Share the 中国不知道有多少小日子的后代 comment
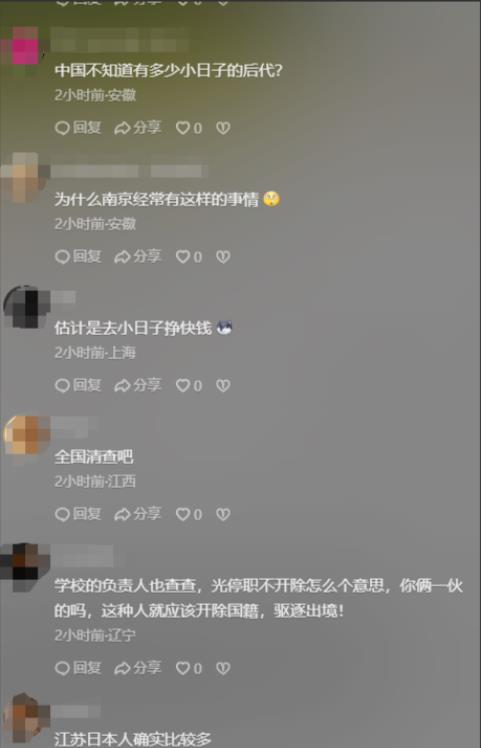481x748 pixels. (x=138, y=128)
